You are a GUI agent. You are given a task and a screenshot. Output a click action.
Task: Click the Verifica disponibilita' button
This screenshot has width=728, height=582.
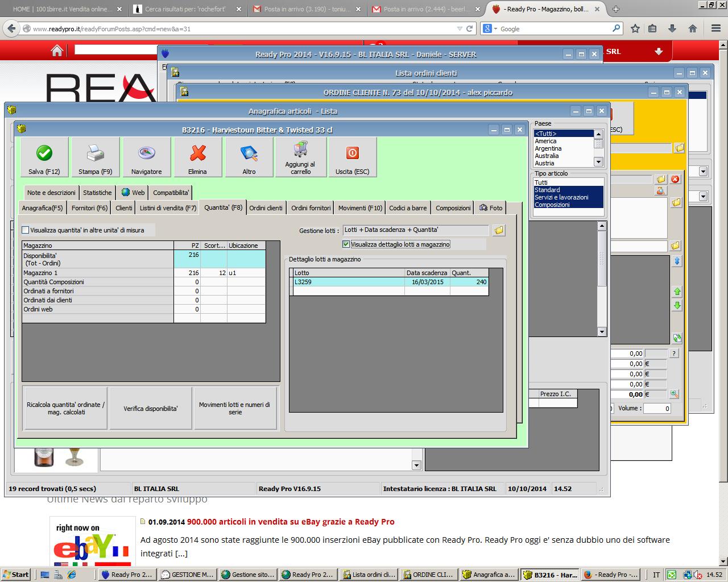pos(151,408)
